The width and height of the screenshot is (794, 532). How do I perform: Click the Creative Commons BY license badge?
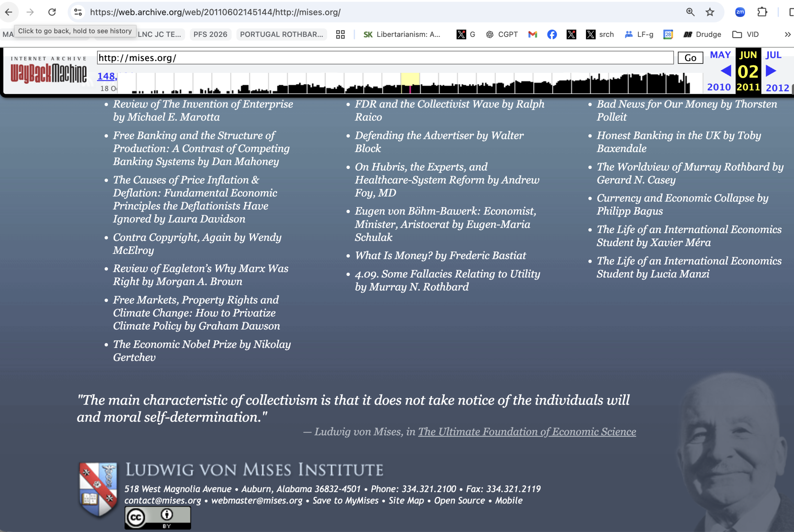pos(158,517)
